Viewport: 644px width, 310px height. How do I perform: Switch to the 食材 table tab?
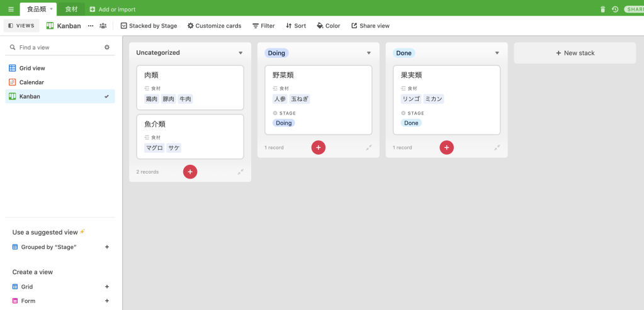tap(71, 9)
